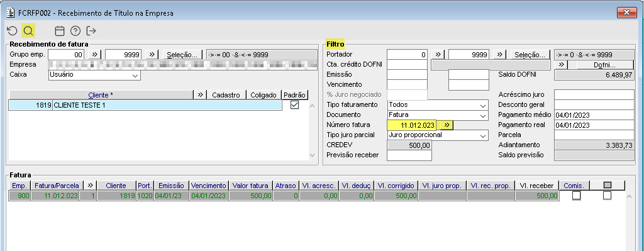
Task: Click the exit arrow toolbar icon
Action: (91, 30)
